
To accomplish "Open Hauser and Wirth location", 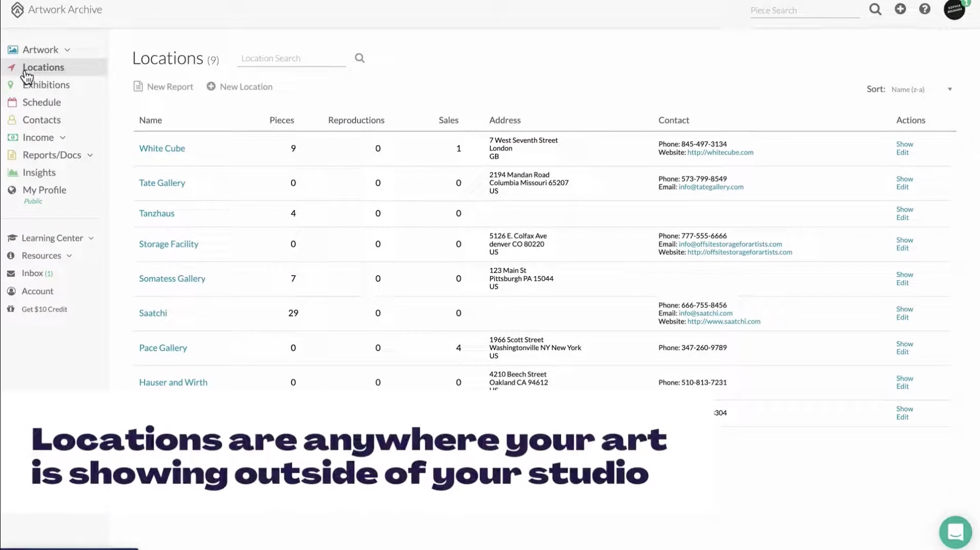I will (173, 382).
